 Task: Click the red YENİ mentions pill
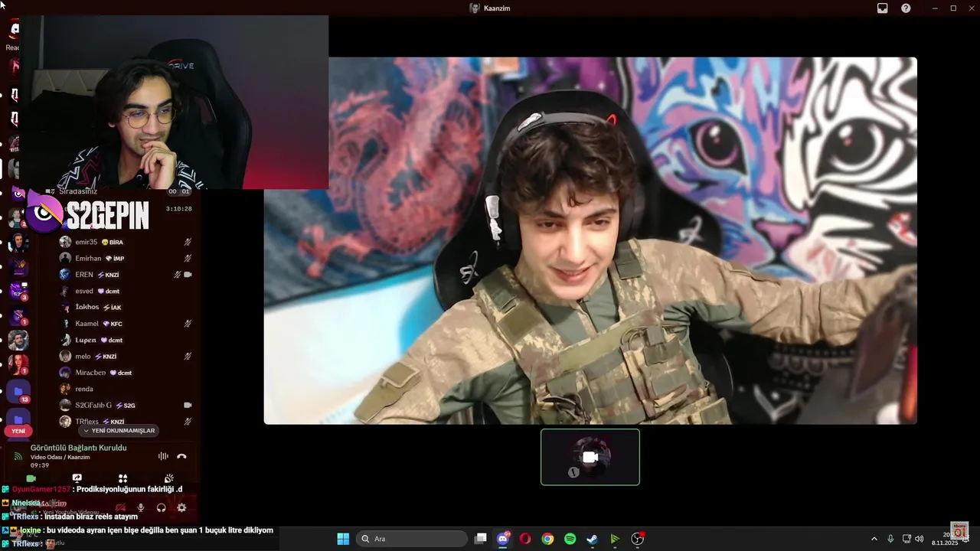point(18,431)
